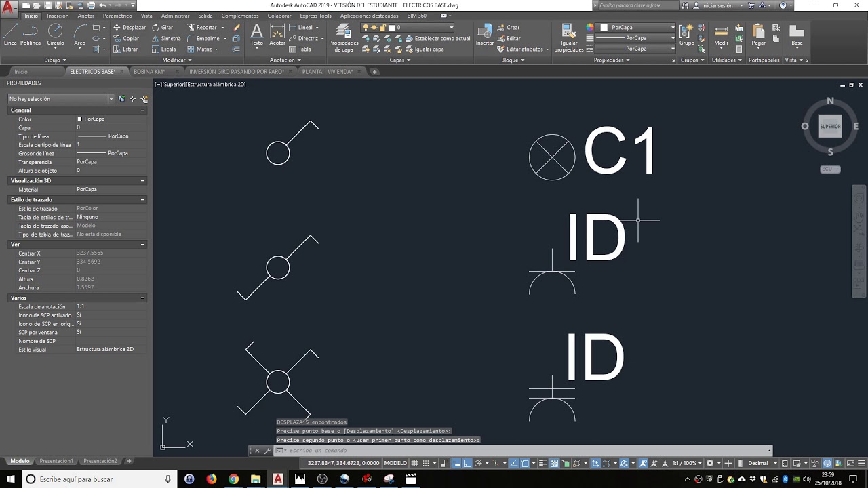The width and height of the screenshot is (868, 488).
Task: Open the BOBINA KM drawing tab
Action: tap(149, 71)
